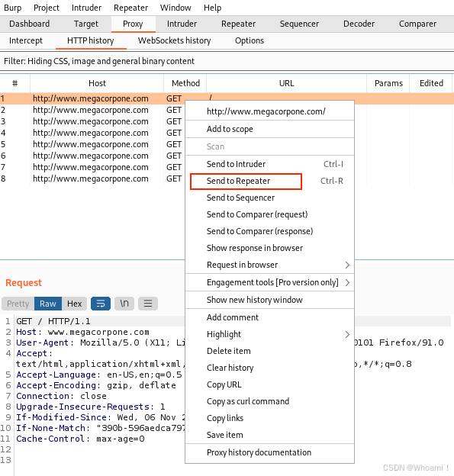Image resolution: width=454 pixels, height=476 pixels.
Task: Choose Send to Comparer (response)
Action: (269, 231)
